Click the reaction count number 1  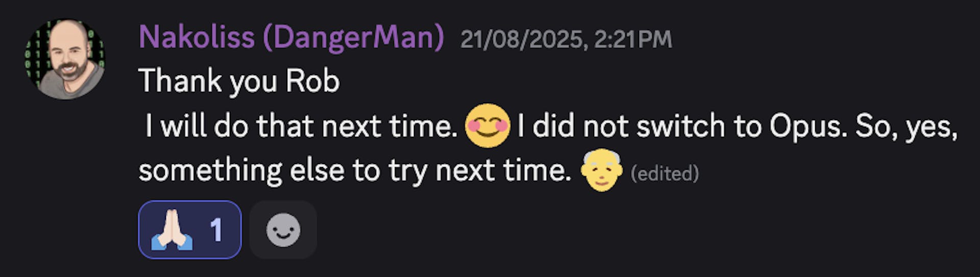point(216,230)
